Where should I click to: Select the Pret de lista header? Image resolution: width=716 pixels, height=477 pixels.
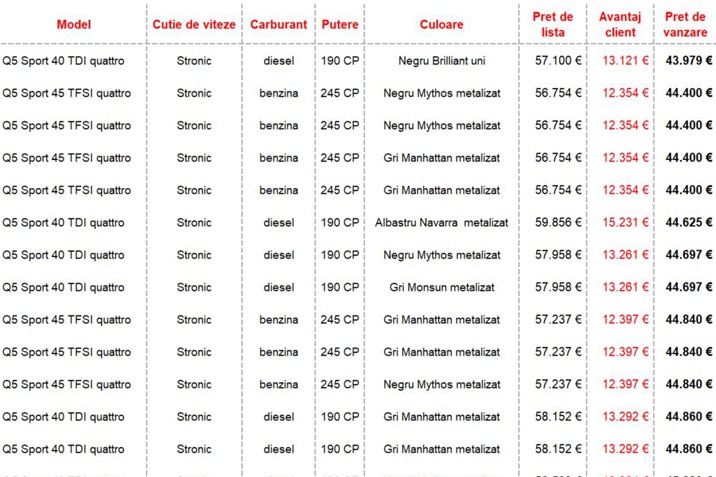pyautogui.click(x=553, y=25)
